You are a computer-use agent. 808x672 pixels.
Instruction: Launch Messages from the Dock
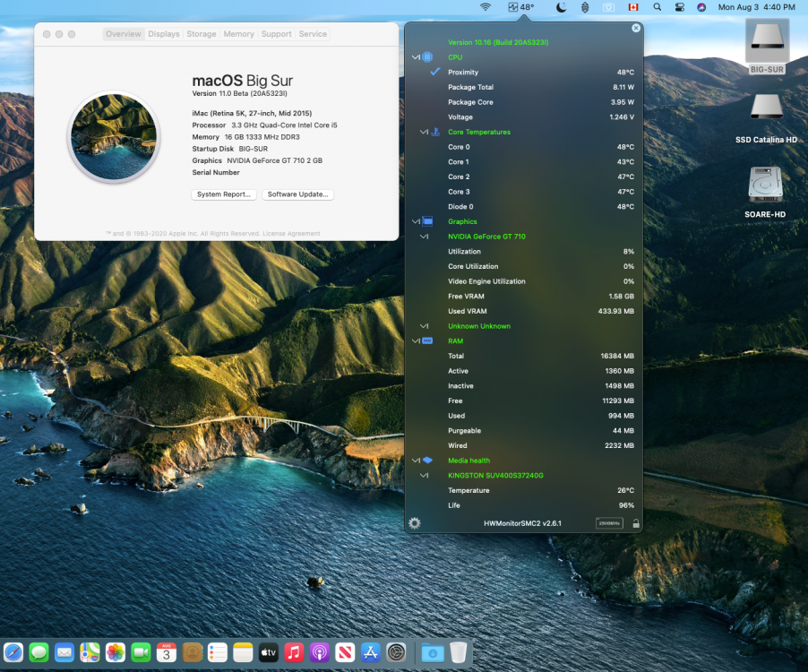(39, 652)
